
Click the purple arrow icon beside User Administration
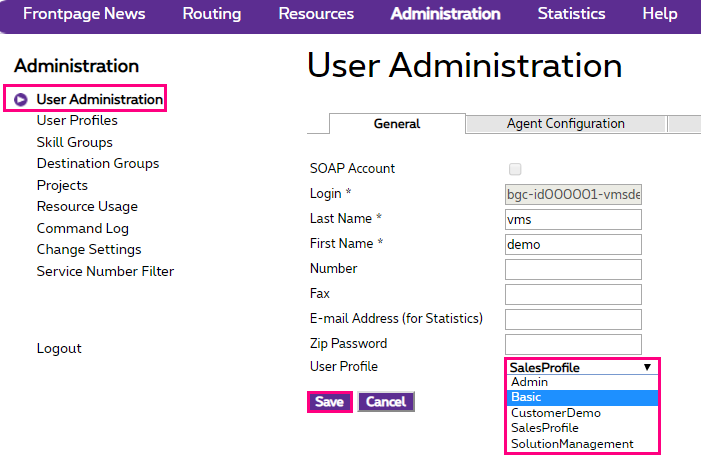pyautogui.click(x=20, y=99)
